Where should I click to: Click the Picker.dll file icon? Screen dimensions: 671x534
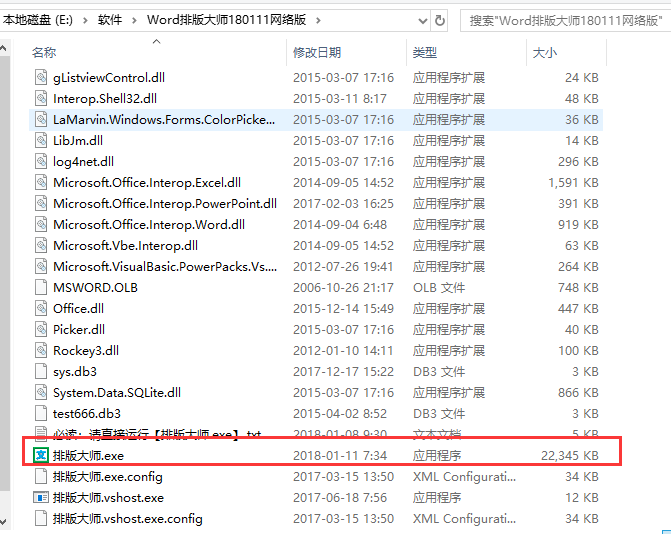(41, 329)
